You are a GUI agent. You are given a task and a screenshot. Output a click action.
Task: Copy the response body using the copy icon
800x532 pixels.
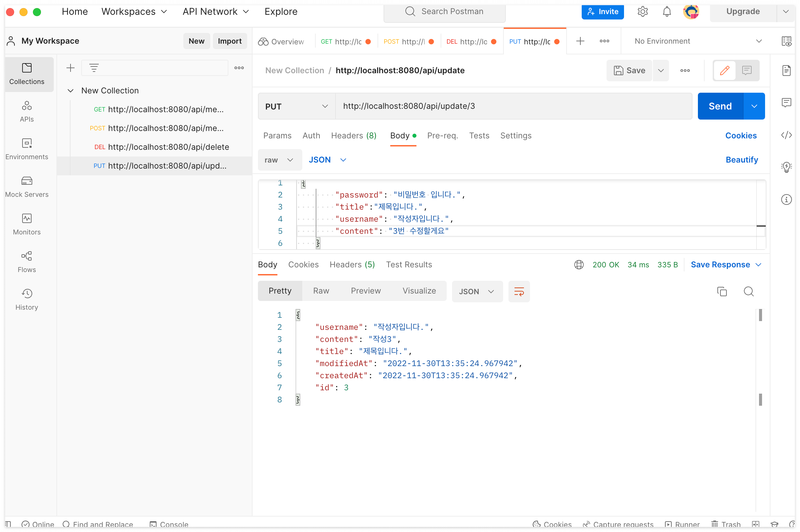click(721, 292)
